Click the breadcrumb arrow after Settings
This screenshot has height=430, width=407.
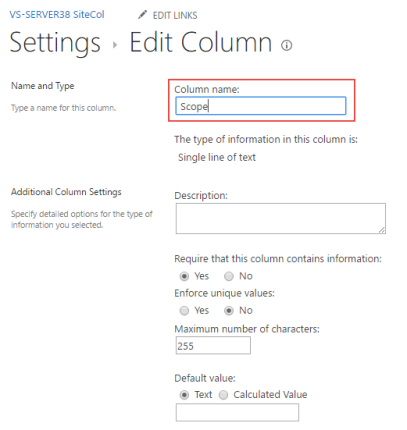(x=115, y=45)
